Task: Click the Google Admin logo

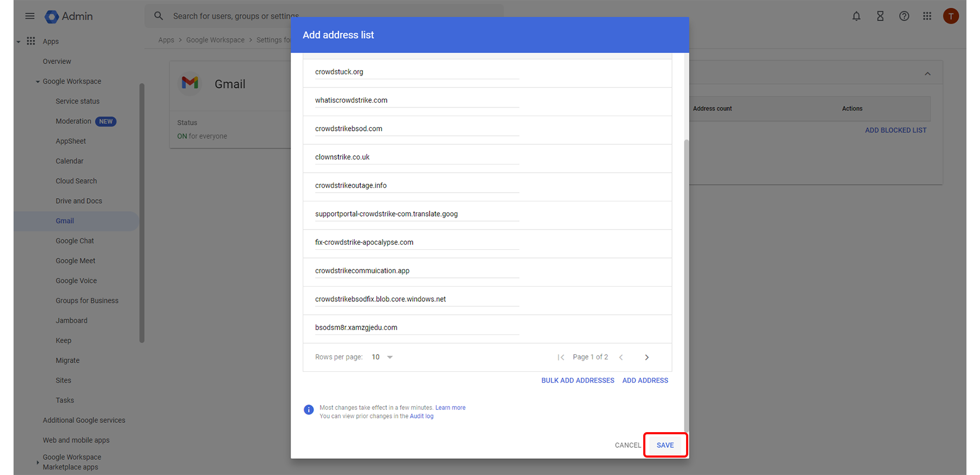Action: point(69,17)
